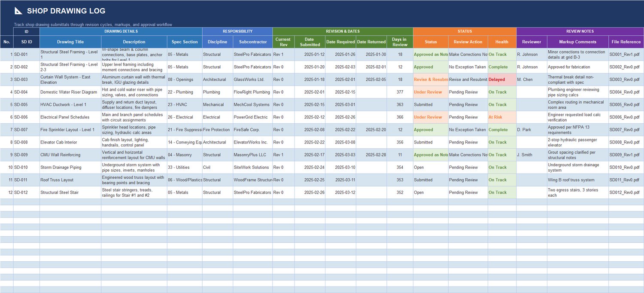This screenshot has width=644, height=293.
Task: Select the REVISION & DATES group header
Action: pos(343,31)
